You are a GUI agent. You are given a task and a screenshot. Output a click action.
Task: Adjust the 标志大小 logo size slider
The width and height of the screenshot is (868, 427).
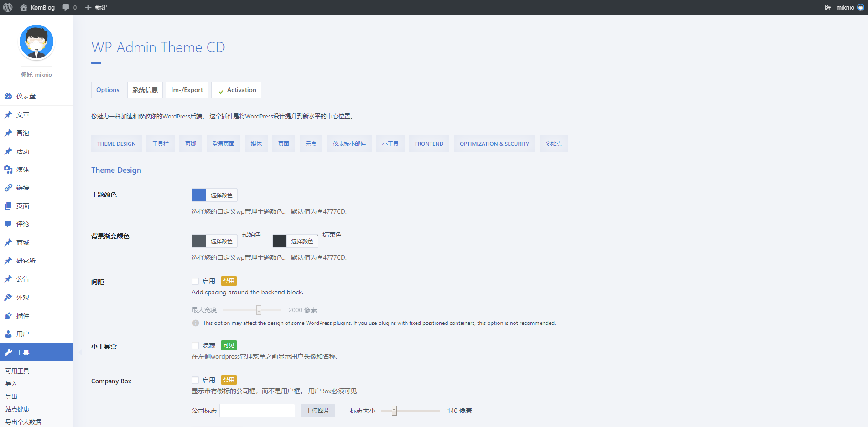click(x=394, y=410)
